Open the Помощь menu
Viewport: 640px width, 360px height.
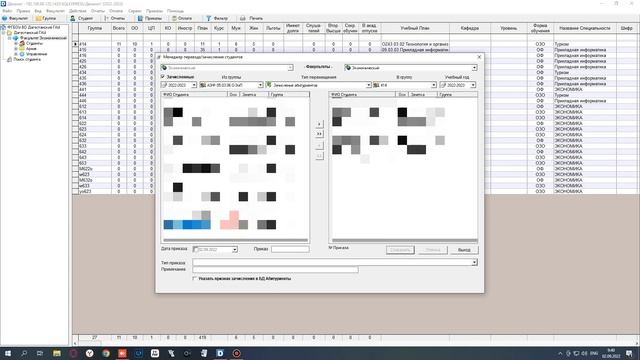click(x=176, y=11)
